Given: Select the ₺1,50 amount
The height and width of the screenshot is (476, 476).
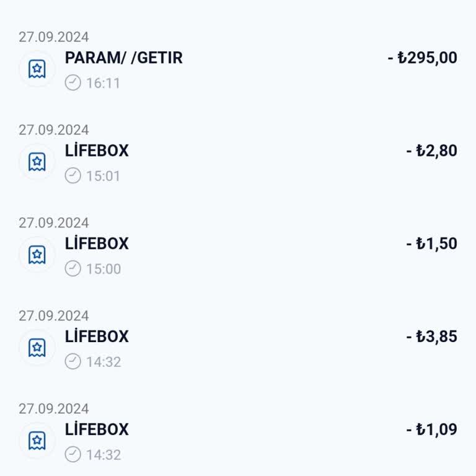Looking at the screenshot, I should (431, 244).
